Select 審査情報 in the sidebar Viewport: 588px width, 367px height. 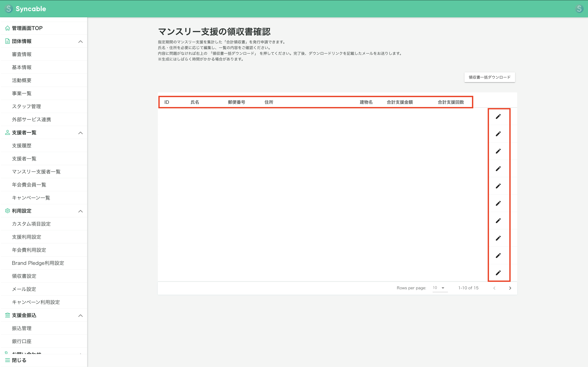pos(22,54)
